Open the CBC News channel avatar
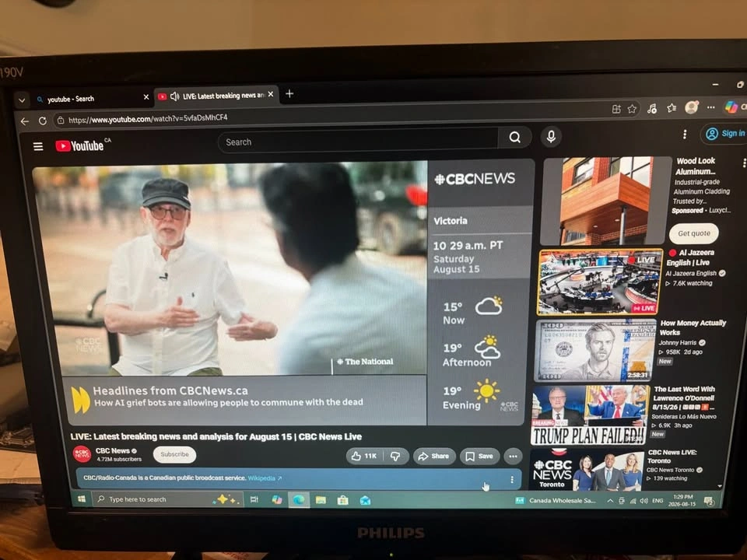This screenshot has height=560, width=747. 82,453
